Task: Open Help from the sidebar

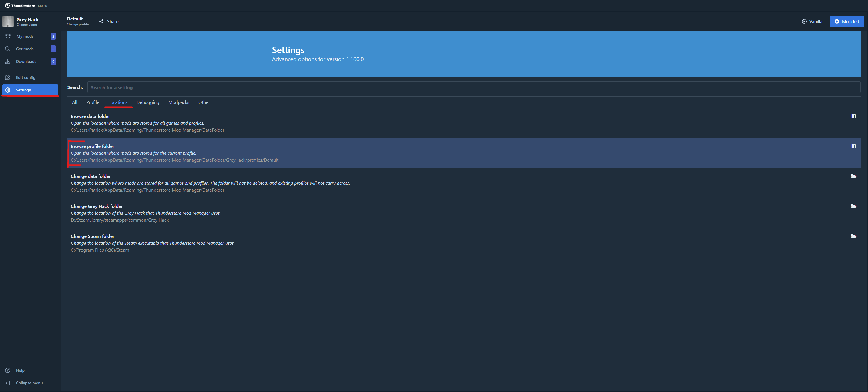Action: point(20,370)
